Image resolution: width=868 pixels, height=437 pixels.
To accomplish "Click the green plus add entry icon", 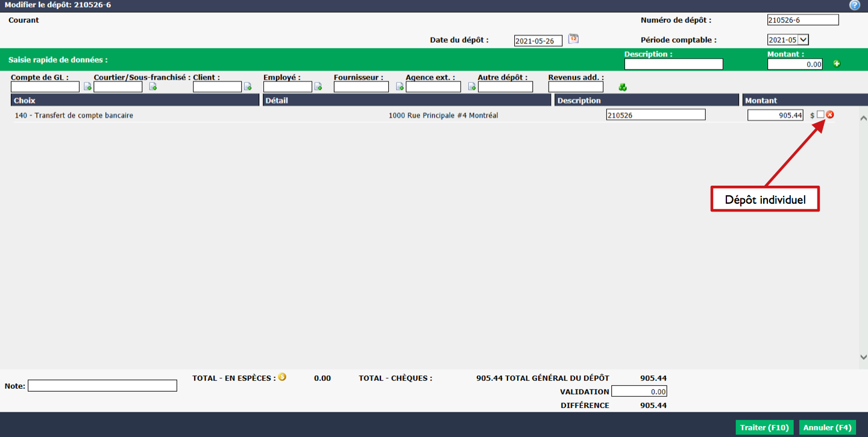I will pos(837,64).
